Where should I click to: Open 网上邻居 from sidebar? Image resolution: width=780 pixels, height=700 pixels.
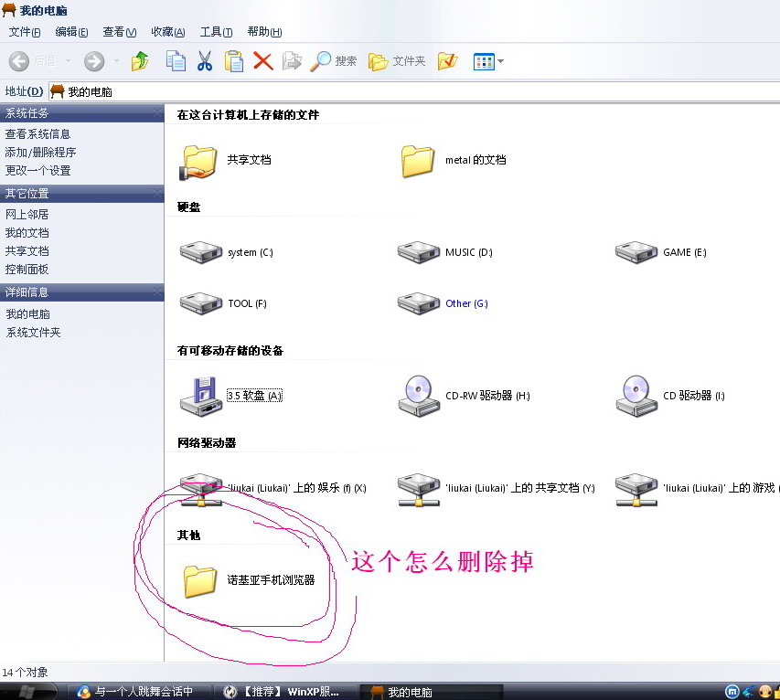point(27,214)
